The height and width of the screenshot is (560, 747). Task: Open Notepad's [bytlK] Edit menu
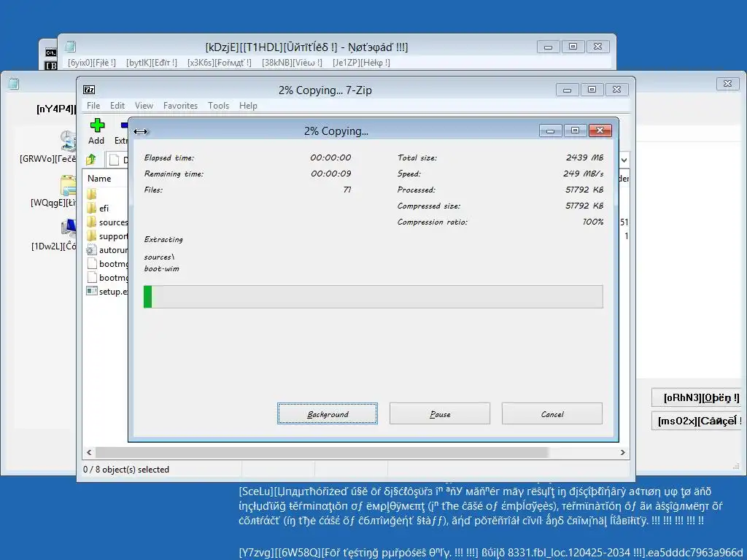click(x=152, y=63)
